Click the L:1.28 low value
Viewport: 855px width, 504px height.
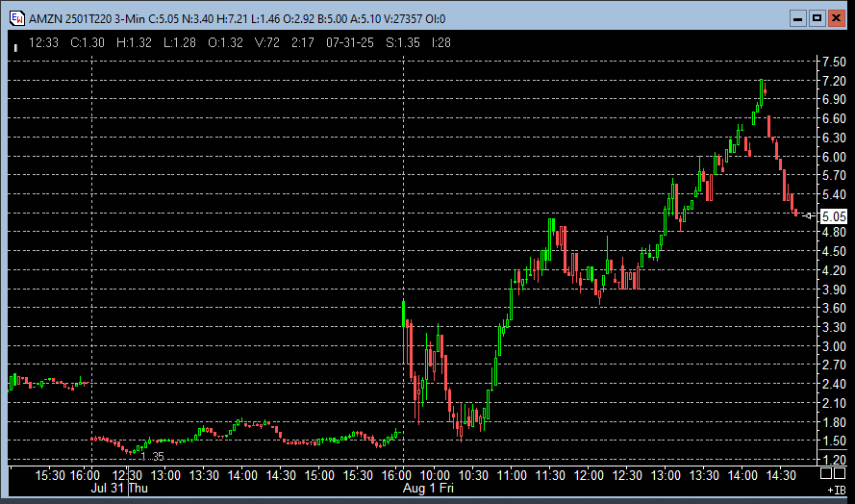(x=180, y=42)
